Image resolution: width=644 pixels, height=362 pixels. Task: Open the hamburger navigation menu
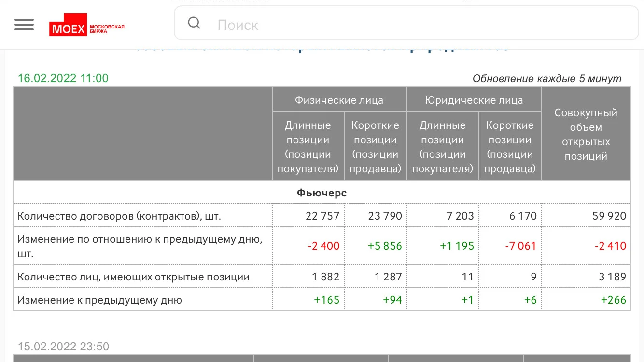click(x=24, y=25)
